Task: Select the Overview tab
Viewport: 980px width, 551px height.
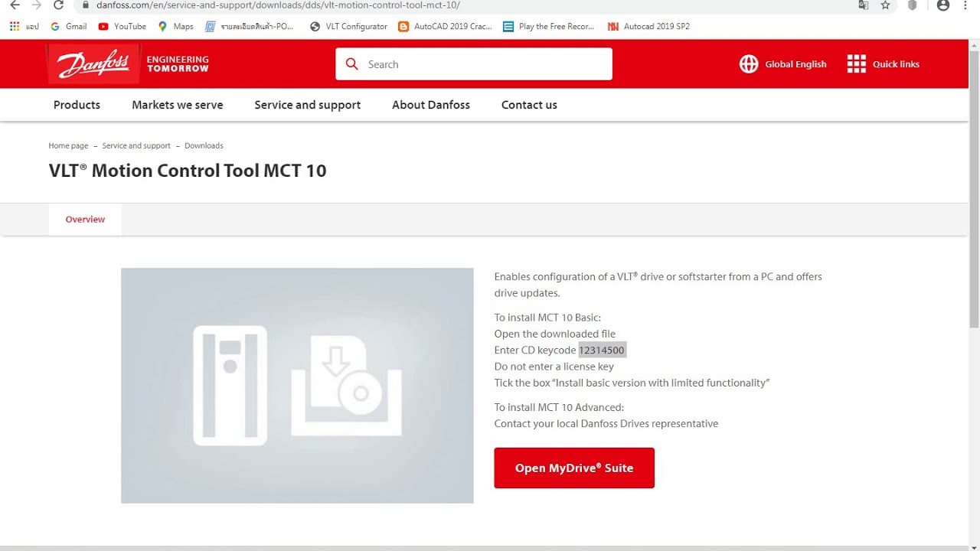Action: pos(85,220)
